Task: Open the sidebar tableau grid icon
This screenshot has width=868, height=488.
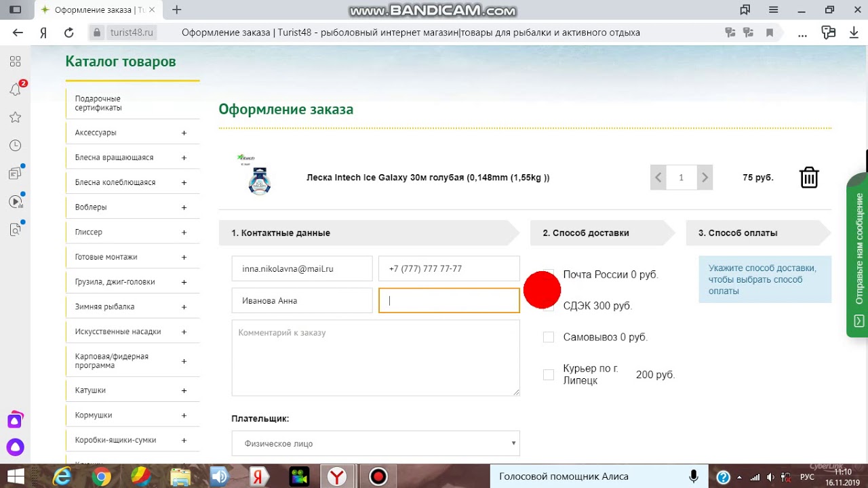Action: coord(15,61)
